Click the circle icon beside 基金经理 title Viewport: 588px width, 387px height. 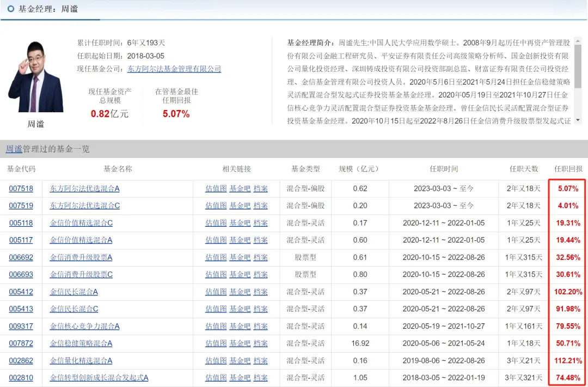pyautogui.click(x=11, y=9)
